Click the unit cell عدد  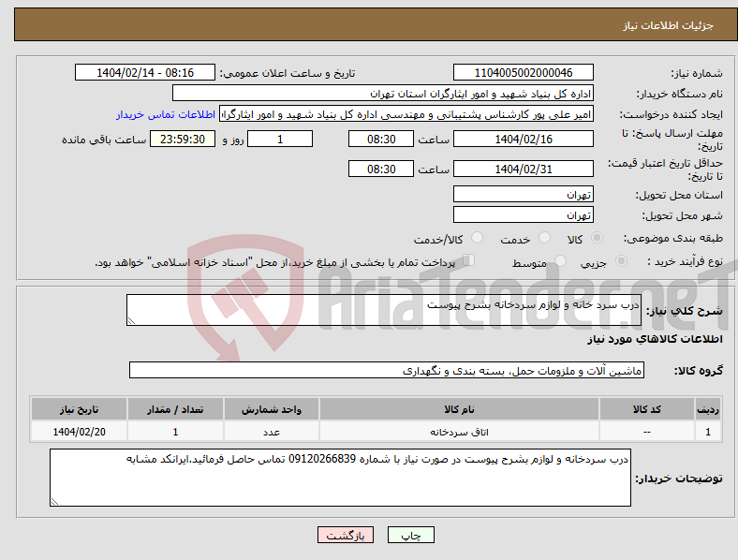click(x=272, y=432)
